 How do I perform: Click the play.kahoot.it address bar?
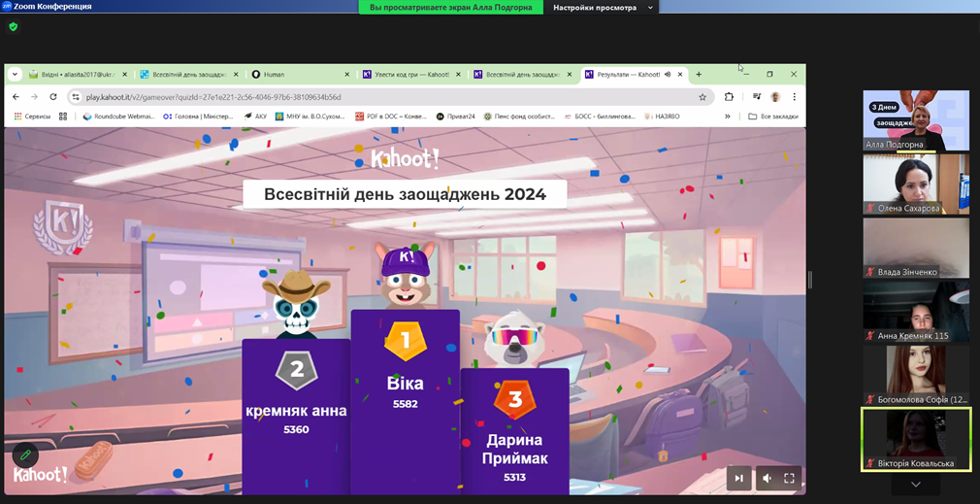pyautogui.click(x=391, y=97)
